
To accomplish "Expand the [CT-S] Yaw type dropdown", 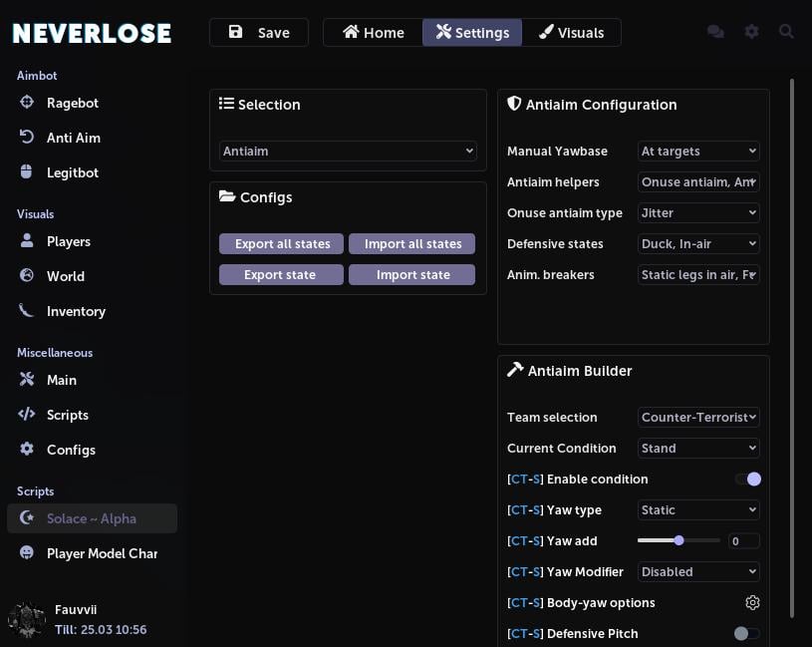I will coord(697,509).
